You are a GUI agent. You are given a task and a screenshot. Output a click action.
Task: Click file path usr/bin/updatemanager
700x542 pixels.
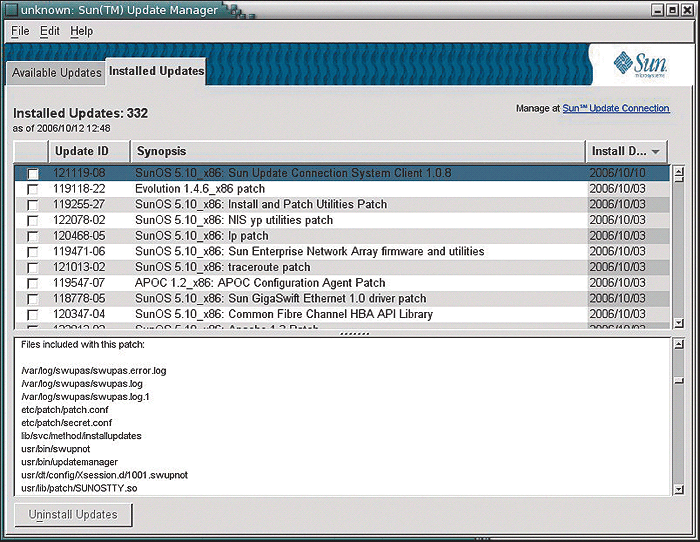[x=69, y=462]
